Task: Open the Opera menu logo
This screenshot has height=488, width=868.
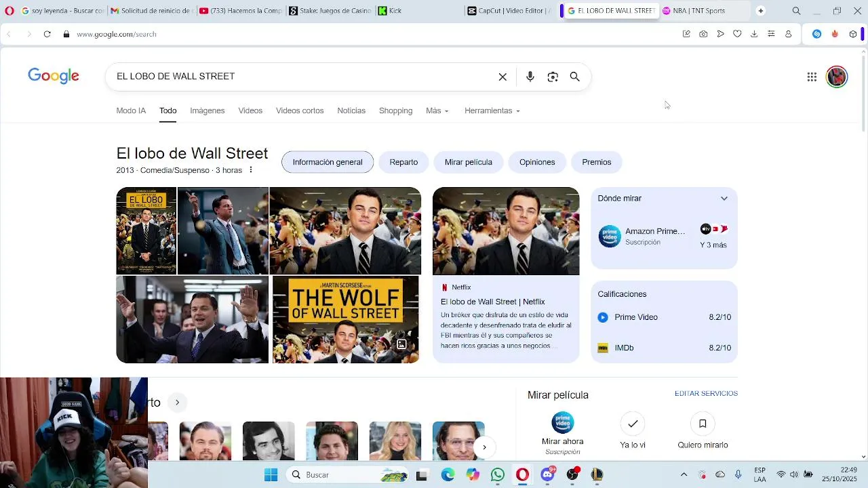Action: (x=9, y=11)
